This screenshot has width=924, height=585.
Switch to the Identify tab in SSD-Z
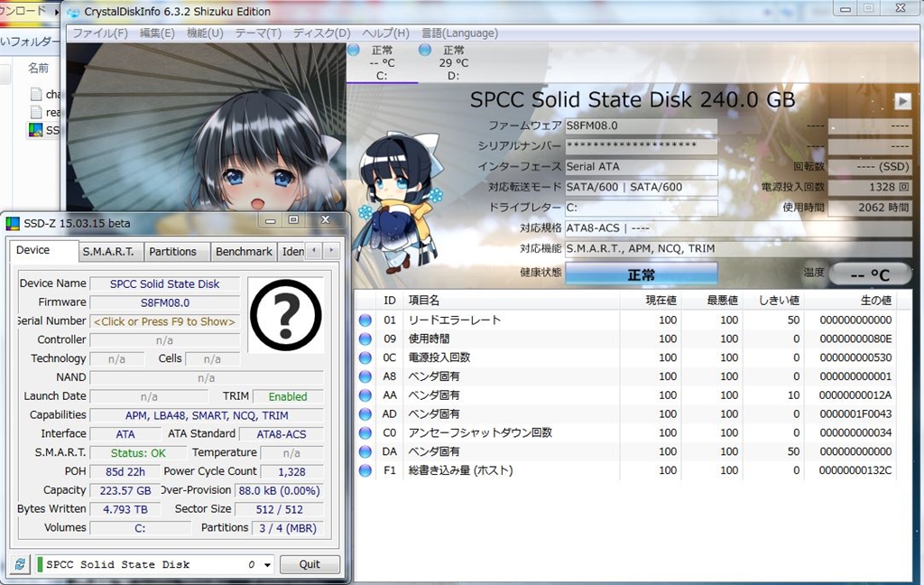[x=291, y=252]
